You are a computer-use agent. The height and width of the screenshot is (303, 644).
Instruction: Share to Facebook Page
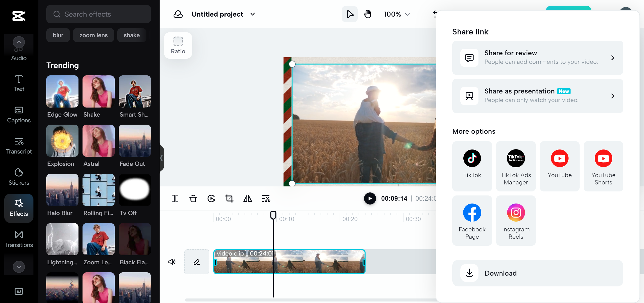click(472, 220)
